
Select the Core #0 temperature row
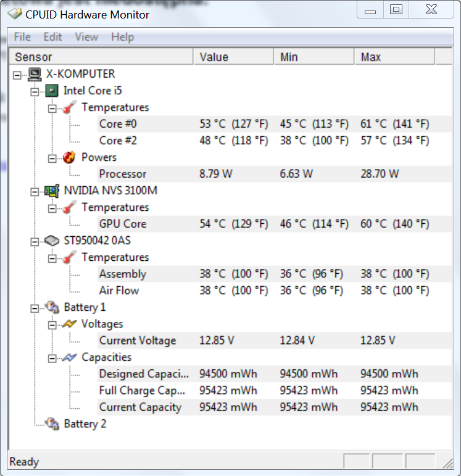click(274, 124)
